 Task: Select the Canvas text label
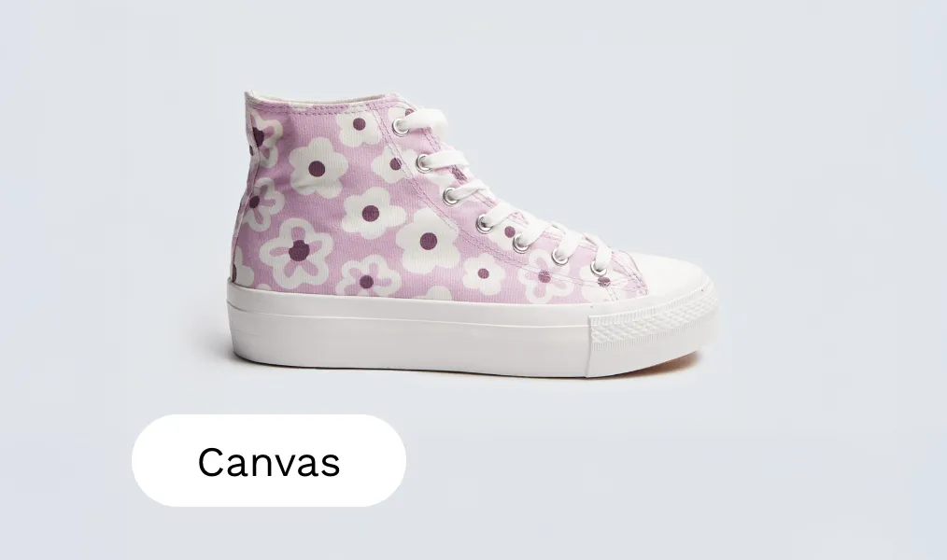click(269, 462)
